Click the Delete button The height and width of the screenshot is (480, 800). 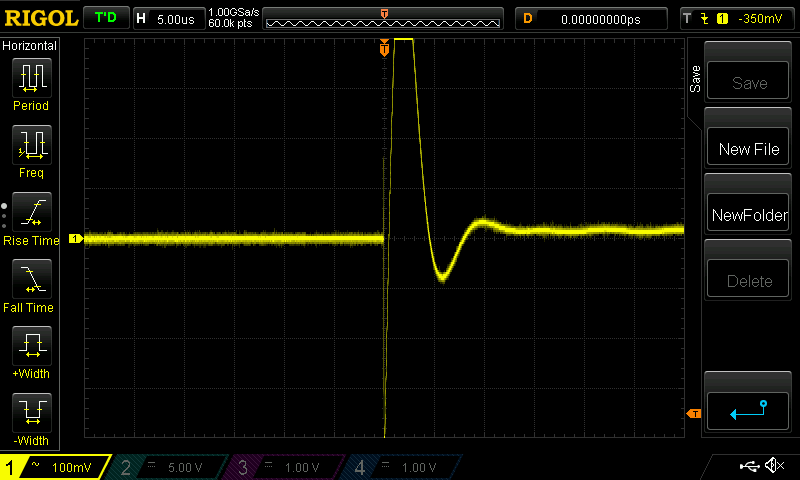[748, 279]
